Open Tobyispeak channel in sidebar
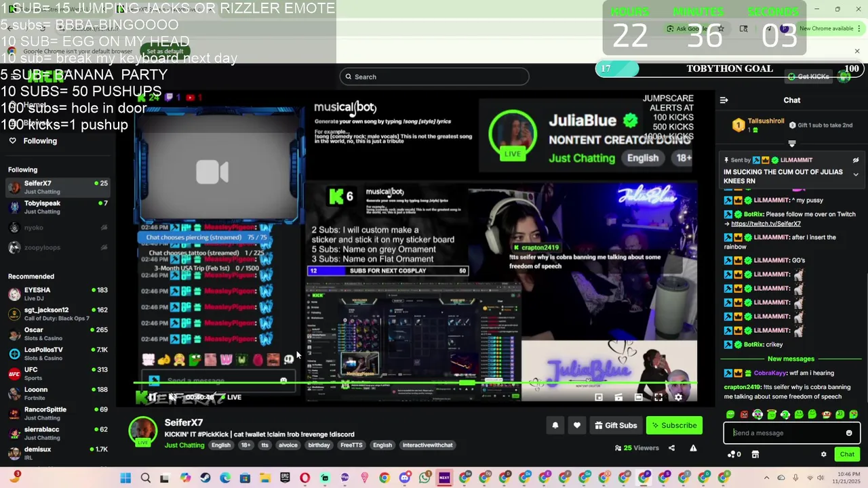The image size is (868, 488). click(57, 207)
